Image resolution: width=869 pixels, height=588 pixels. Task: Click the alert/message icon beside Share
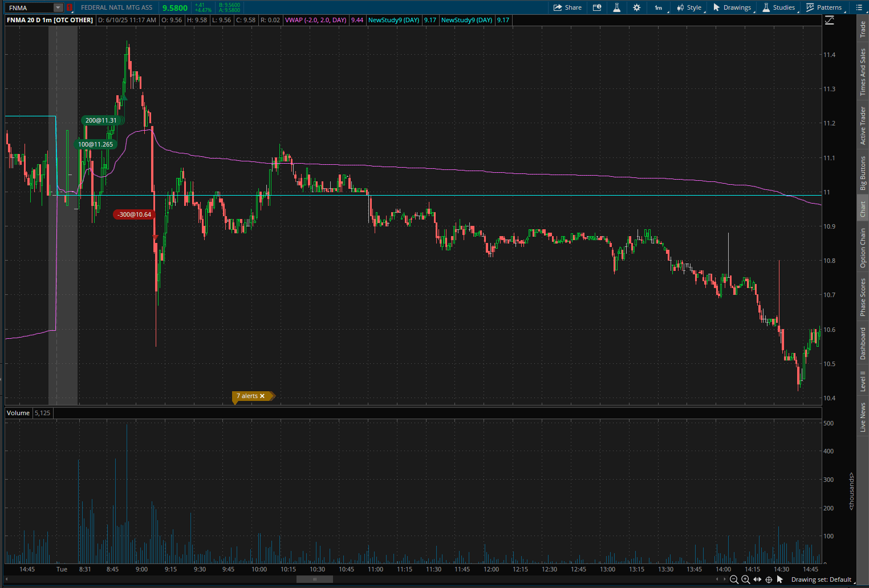click(x=597, y=7)
